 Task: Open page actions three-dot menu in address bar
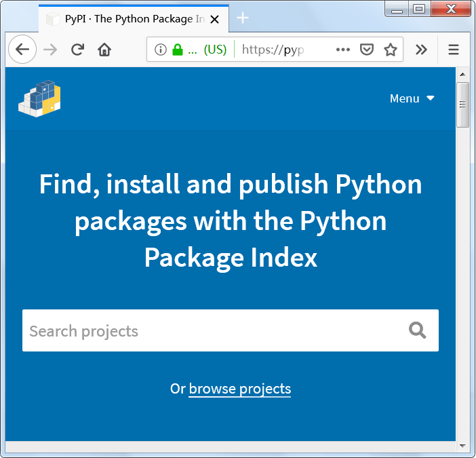(343, 50)
